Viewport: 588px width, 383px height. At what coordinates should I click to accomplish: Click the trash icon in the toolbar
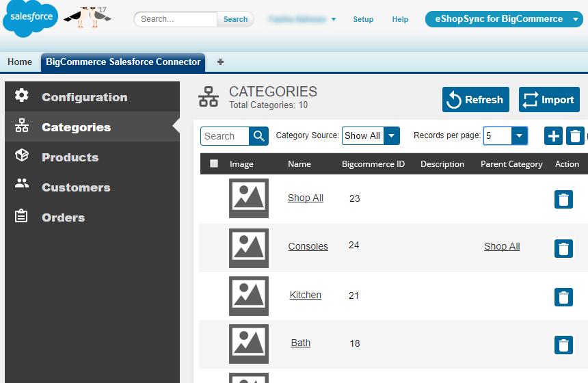click(x=576, y=136)
